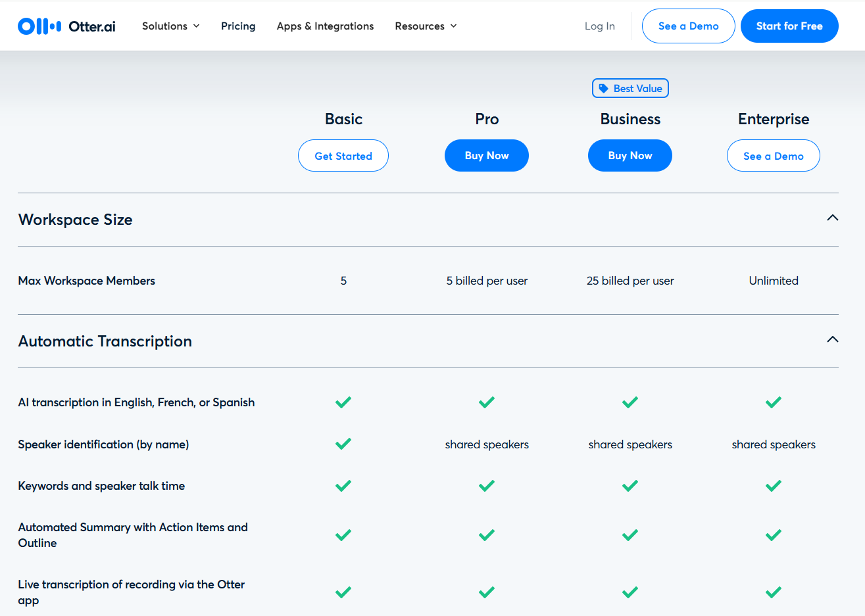
Task: Click the Business plan heading
Action: point(630,119)
